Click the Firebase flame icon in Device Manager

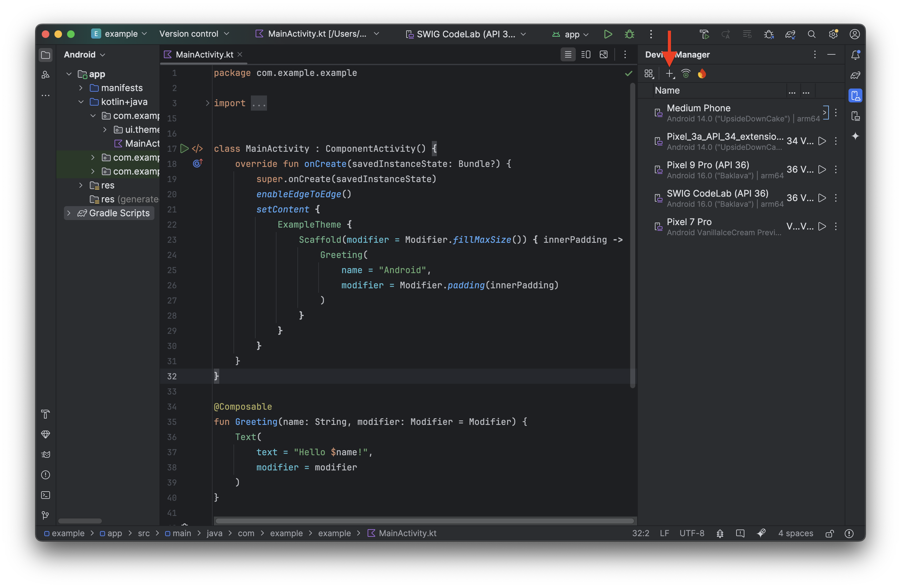tap(702, 73)
